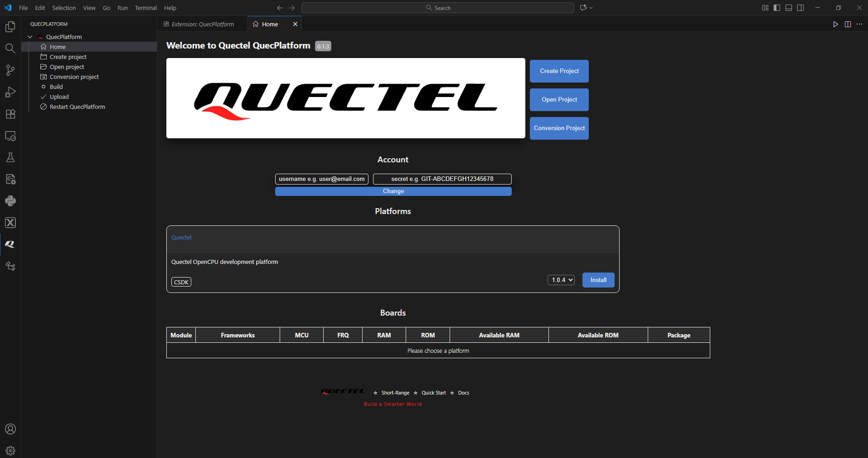Open the Accounts icon

(x=10, y=429)
